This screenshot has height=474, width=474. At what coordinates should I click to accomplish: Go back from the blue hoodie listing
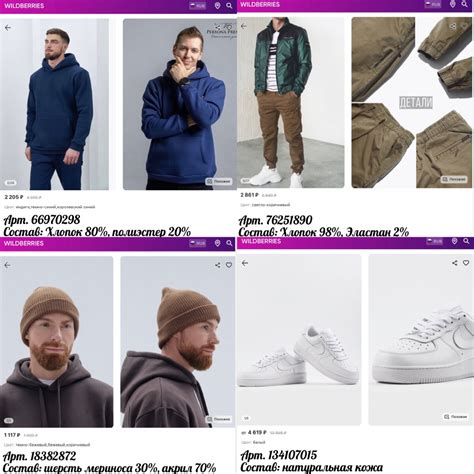[8, 28]
